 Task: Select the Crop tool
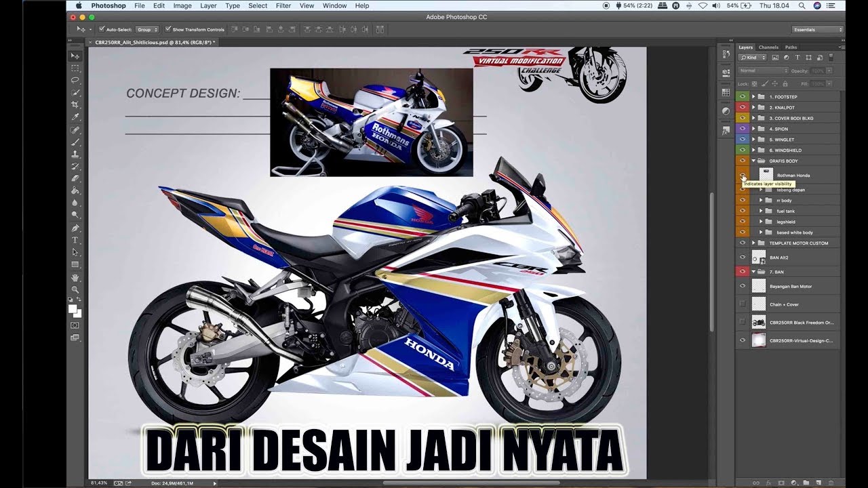pos(75,104)
